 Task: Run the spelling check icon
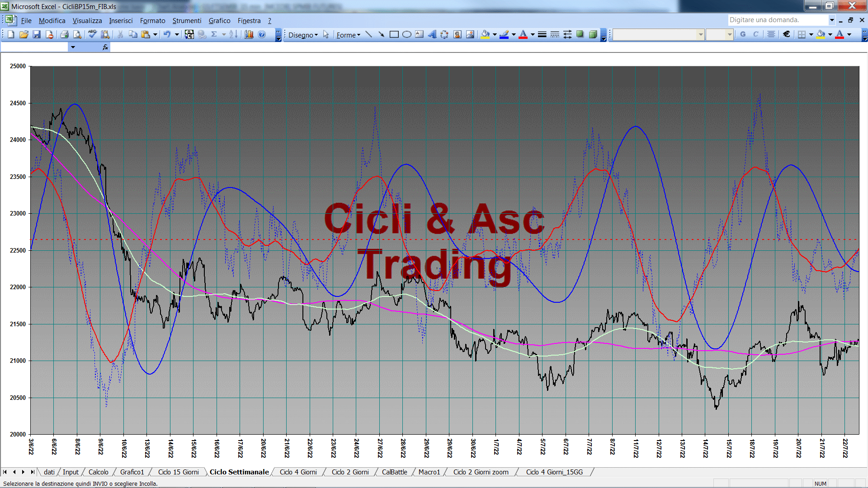tap(92, 34)
